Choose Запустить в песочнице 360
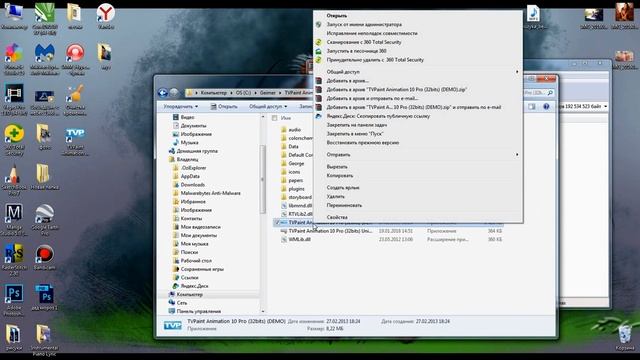The width and height of the screenshot is (640, 360). tap(418, 51)
